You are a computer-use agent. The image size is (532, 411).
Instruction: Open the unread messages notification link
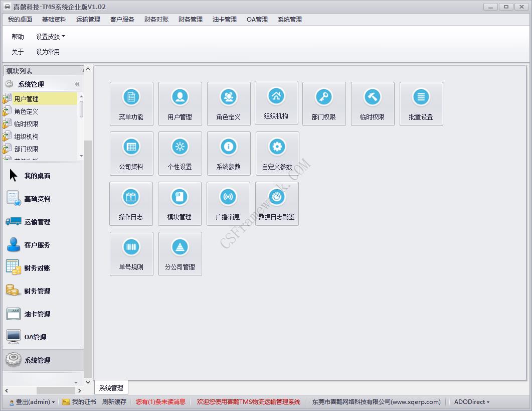coord(160,401)
